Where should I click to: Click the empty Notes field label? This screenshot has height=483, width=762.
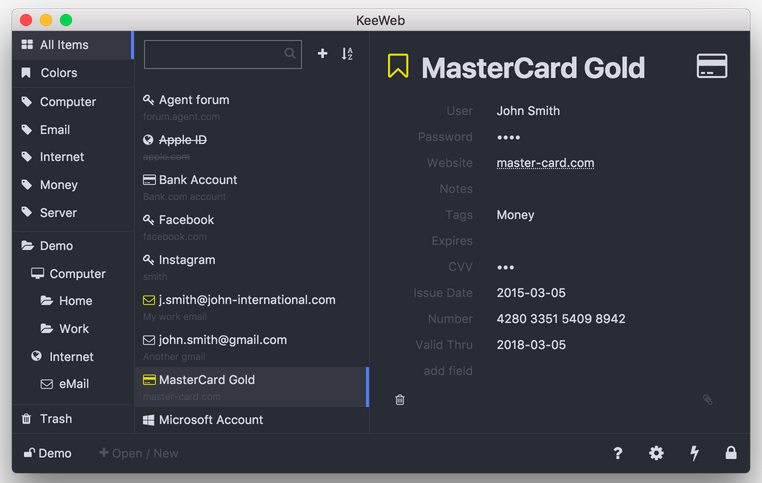coord(456,189)
